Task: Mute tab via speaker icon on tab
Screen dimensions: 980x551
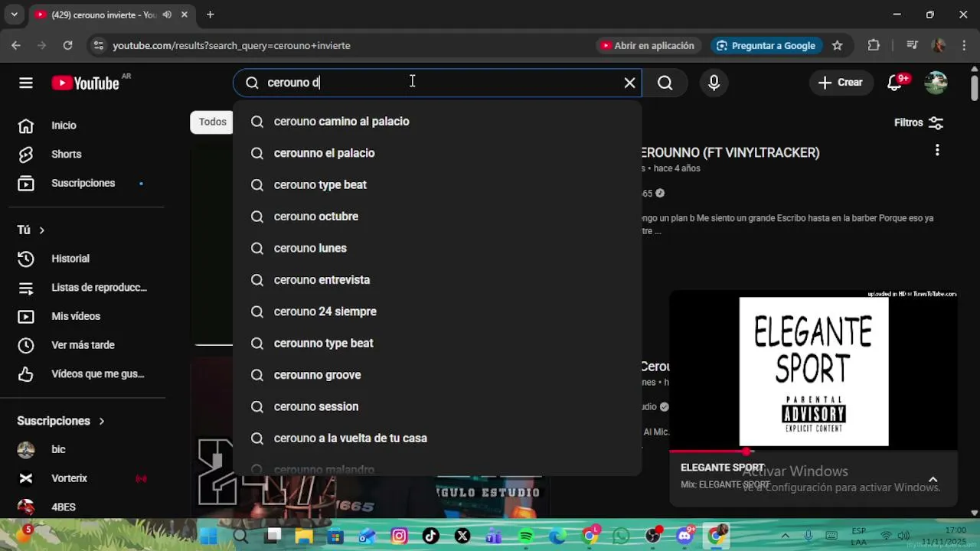Action: (x=167, y=15)
